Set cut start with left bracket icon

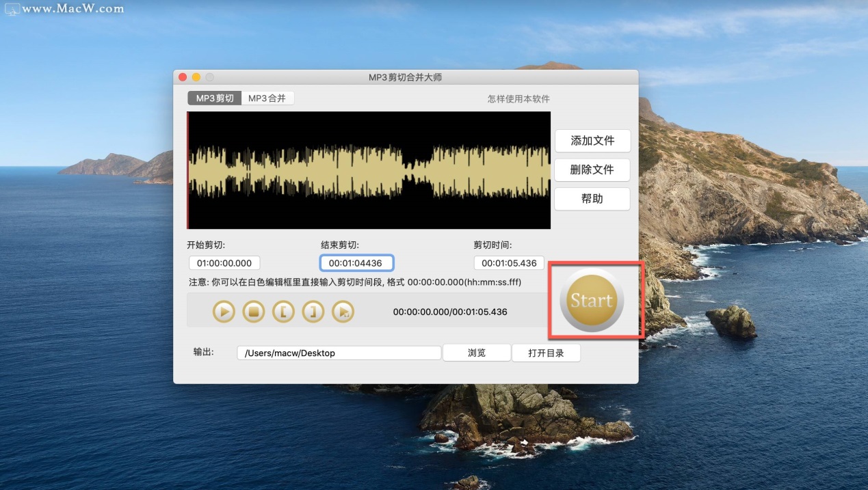pos(283,312)
